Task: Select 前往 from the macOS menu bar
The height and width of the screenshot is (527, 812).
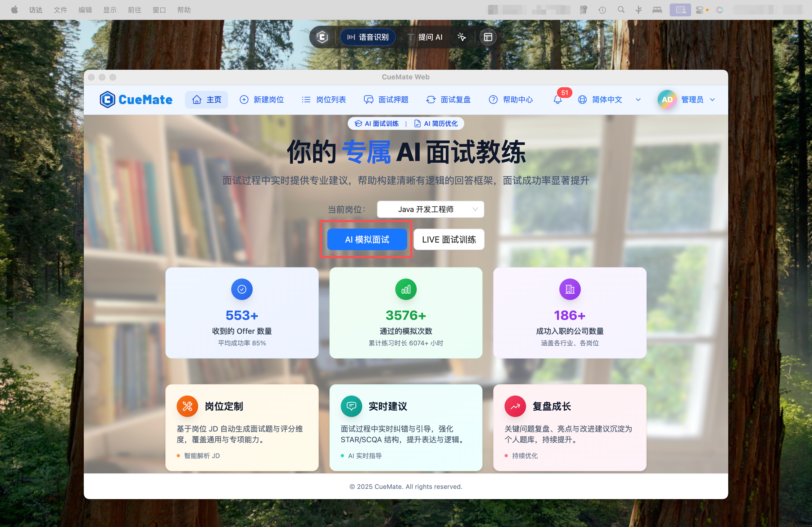Action: [134, 10]
